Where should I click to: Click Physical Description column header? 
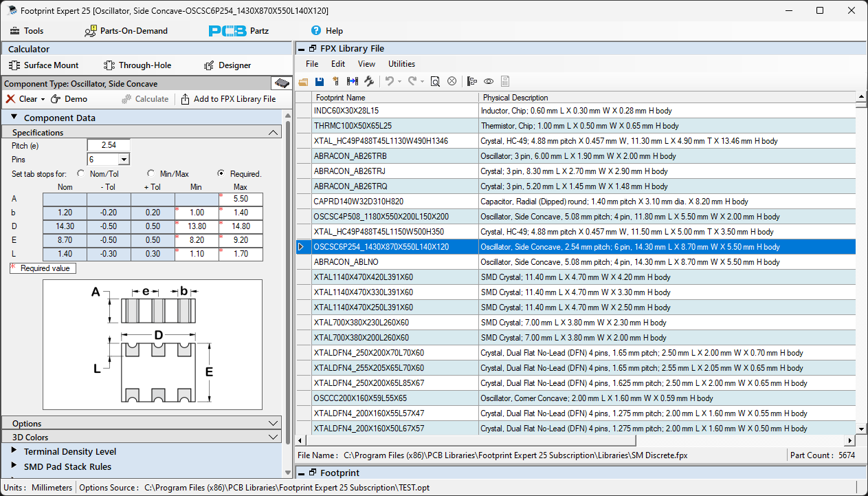click(x=667, y=98)
